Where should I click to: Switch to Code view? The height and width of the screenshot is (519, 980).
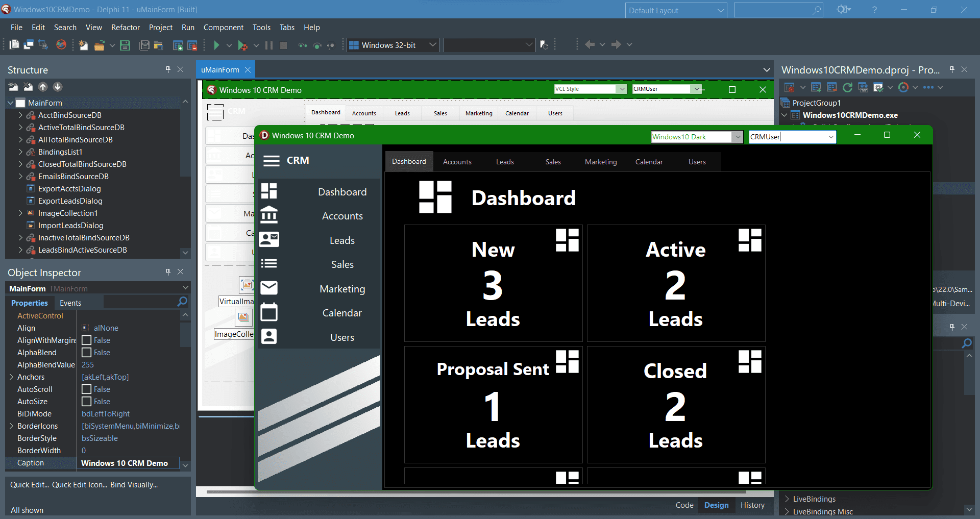pyautogui.click(x=684, y=505)
